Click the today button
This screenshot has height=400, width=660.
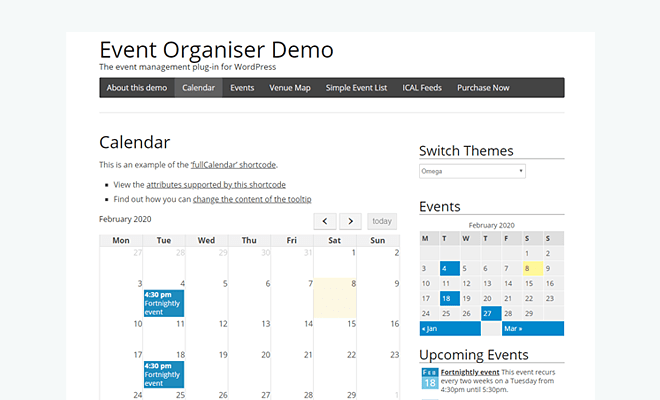click(382, 221)
